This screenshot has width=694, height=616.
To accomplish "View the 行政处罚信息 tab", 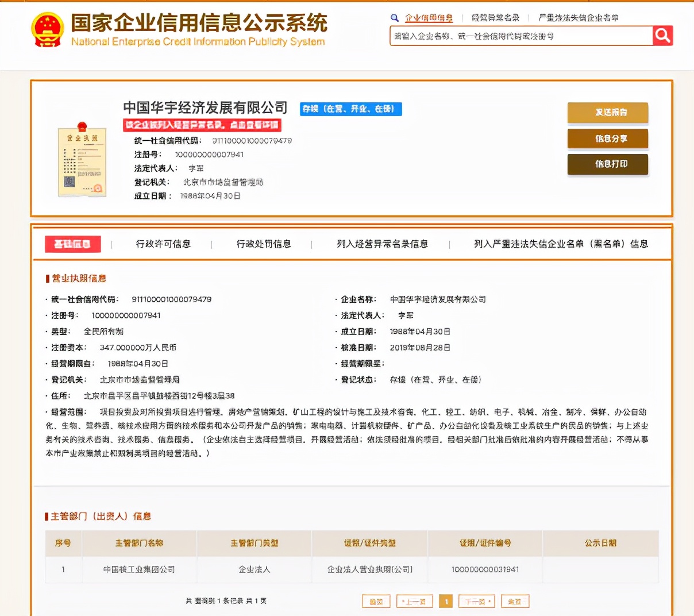I will click(x=265, y=244).
